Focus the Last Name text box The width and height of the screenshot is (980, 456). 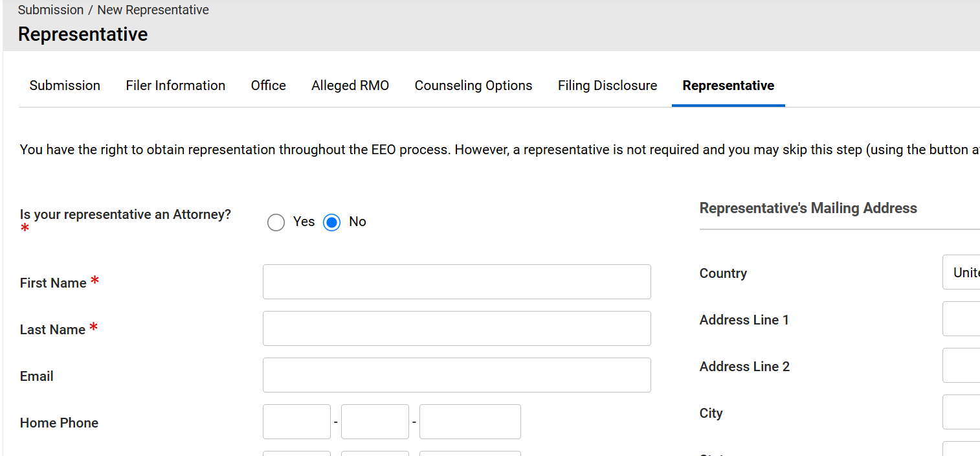(x=456, y=328)
